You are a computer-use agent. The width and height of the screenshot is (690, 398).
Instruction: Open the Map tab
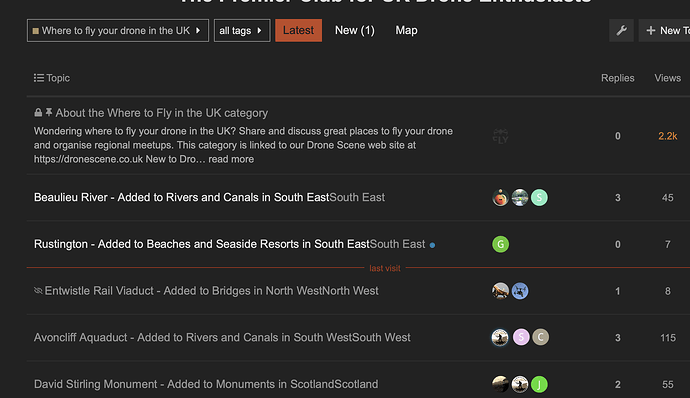(406, 30)
